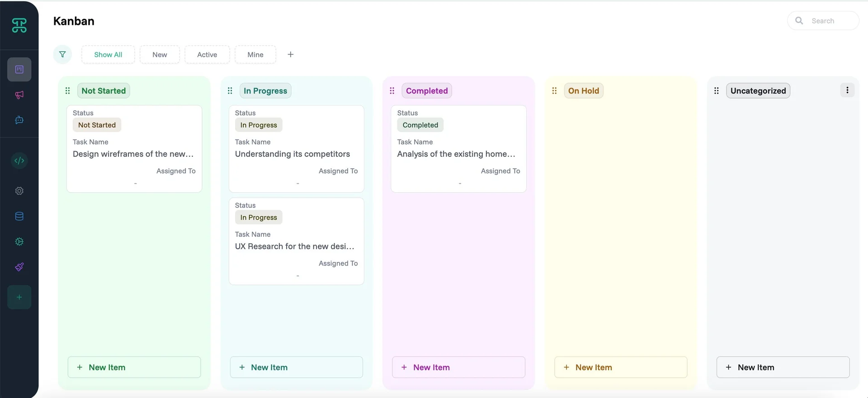Click the purple paintbrush icon in sidebar
The image size is (868, 398).
[x=19, y=267]
